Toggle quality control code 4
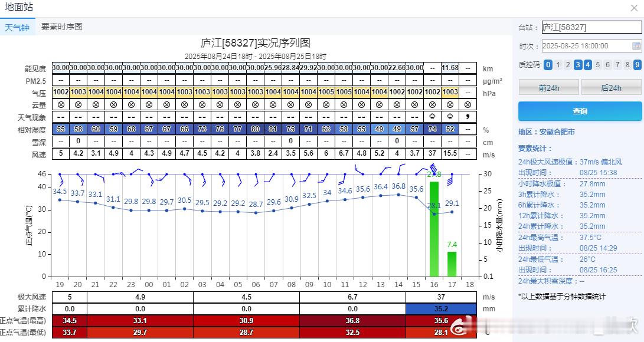The width and height of the screenshot is (644, 342). pos(588,64)
